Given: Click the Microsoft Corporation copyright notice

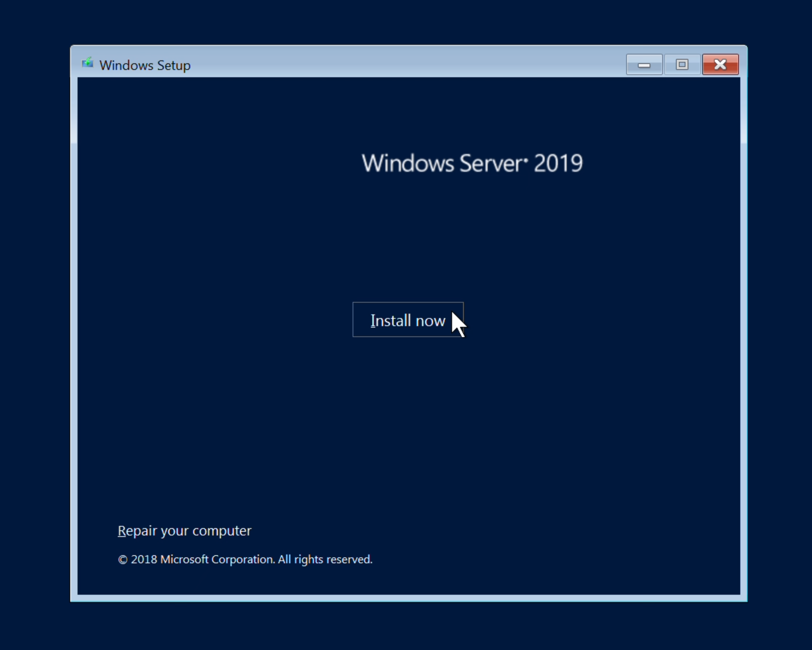Looking at the screenshot, I should (x=245, y=559).
